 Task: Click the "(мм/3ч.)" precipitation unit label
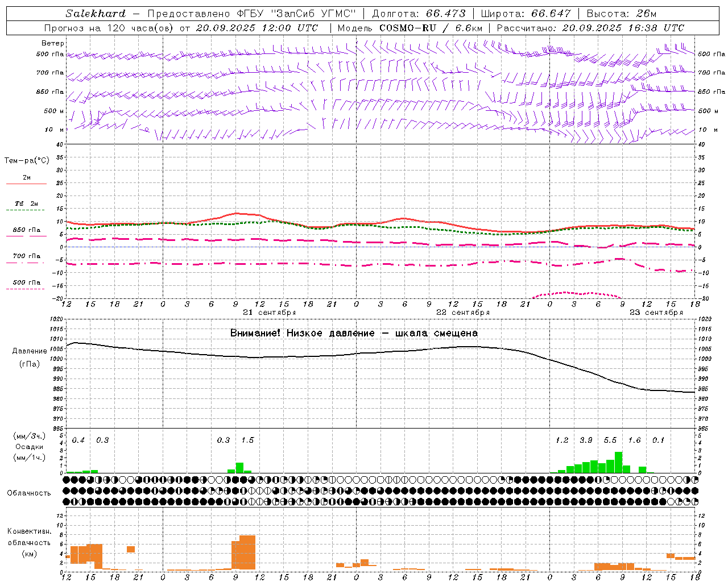tap(29, 436)
